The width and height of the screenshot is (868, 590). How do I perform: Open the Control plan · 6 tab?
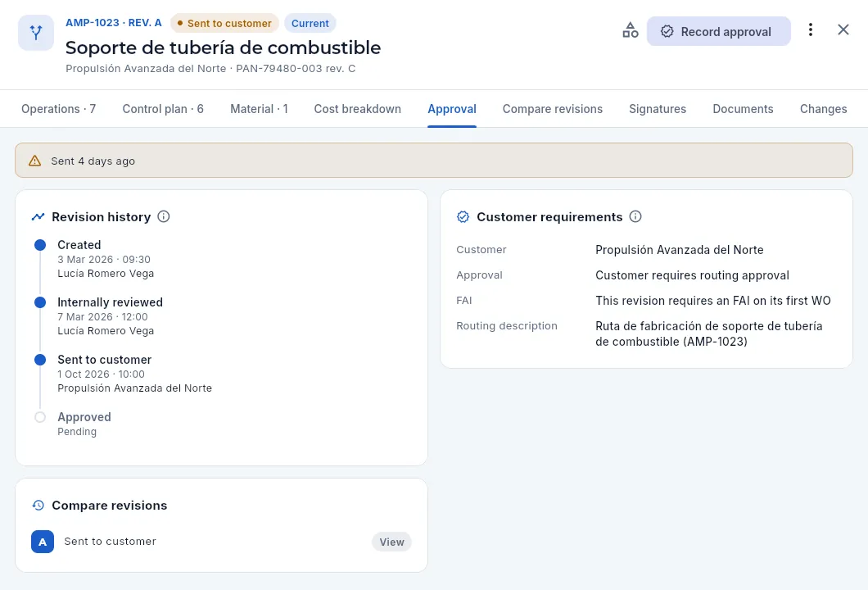point(163,109)
